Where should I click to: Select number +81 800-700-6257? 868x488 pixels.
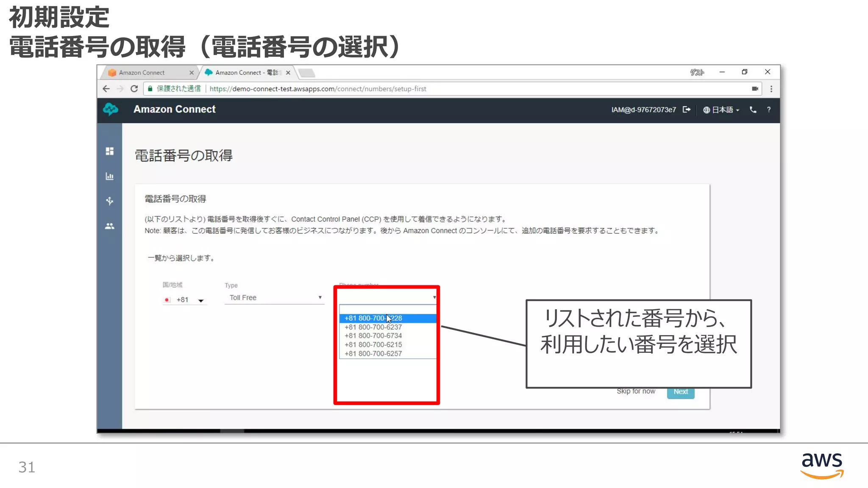coord(387,353)
